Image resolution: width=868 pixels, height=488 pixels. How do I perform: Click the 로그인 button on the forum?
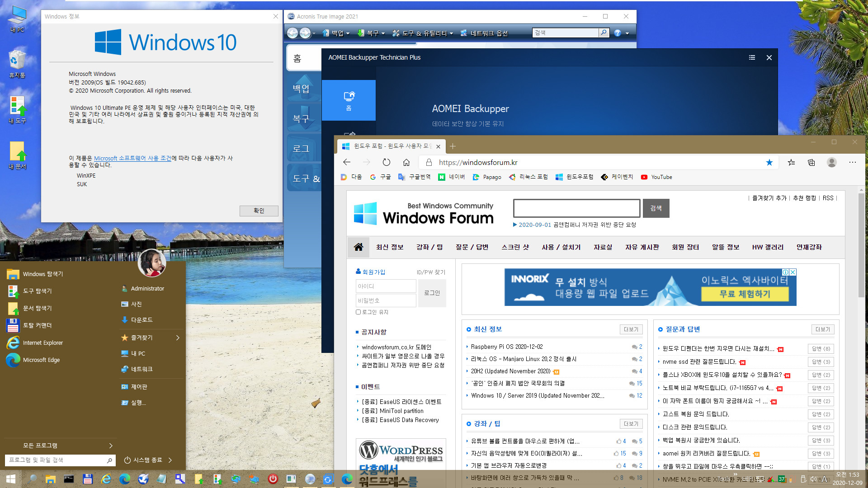pos(432,293)
